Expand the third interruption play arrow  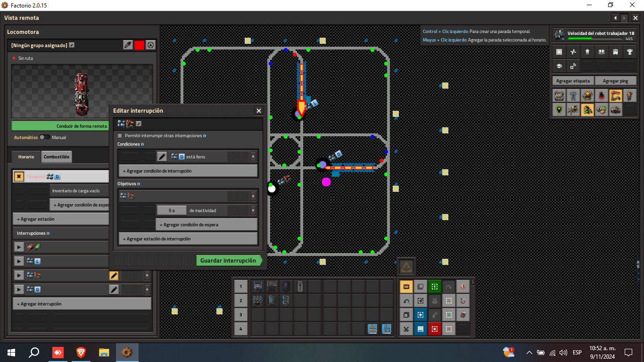pyautogui.click(x=18, y=275)
